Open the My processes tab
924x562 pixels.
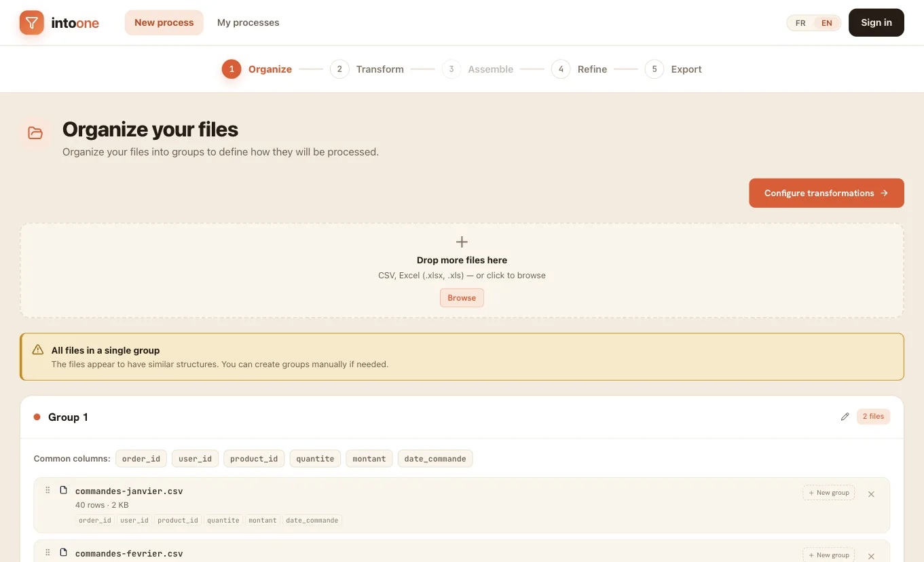coord(248,22)
